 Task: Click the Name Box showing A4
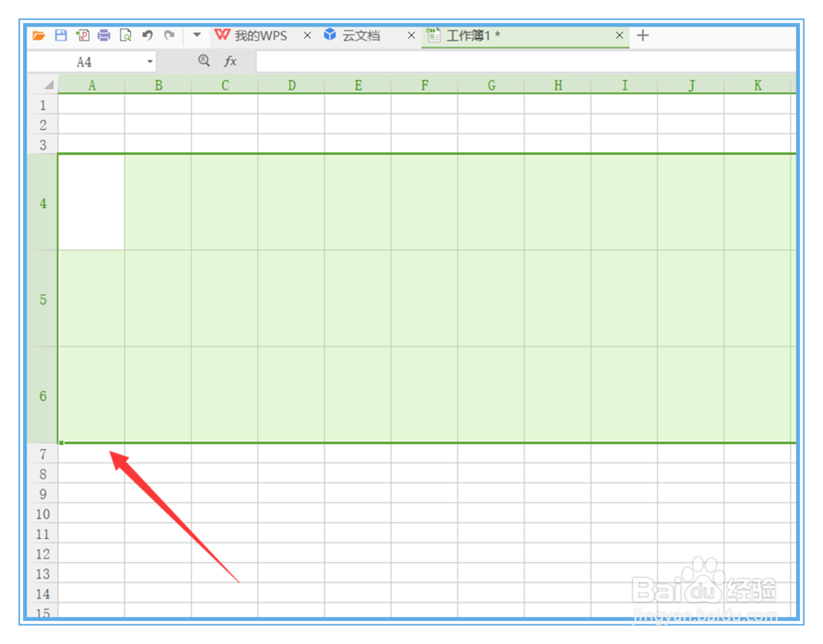pyautogui.click(x=84, y=62)
